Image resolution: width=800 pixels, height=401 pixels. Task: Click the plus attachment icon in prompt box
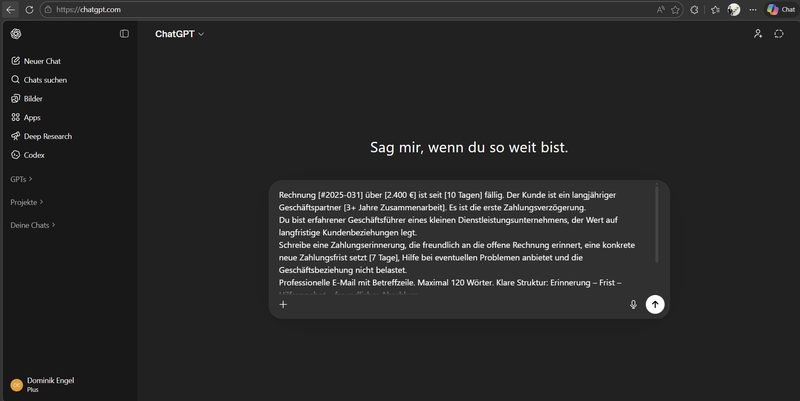[x=283, y=305]
